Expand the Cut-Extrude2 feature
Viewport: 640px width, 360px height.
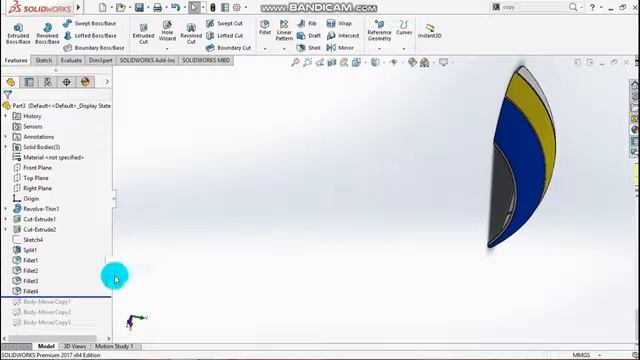(x=6, y=229)
